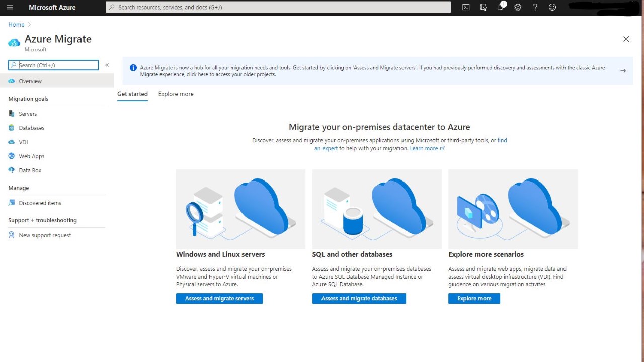The image size is (644, 362).
Task: Open the notifications bell
Action: [501, 7]
